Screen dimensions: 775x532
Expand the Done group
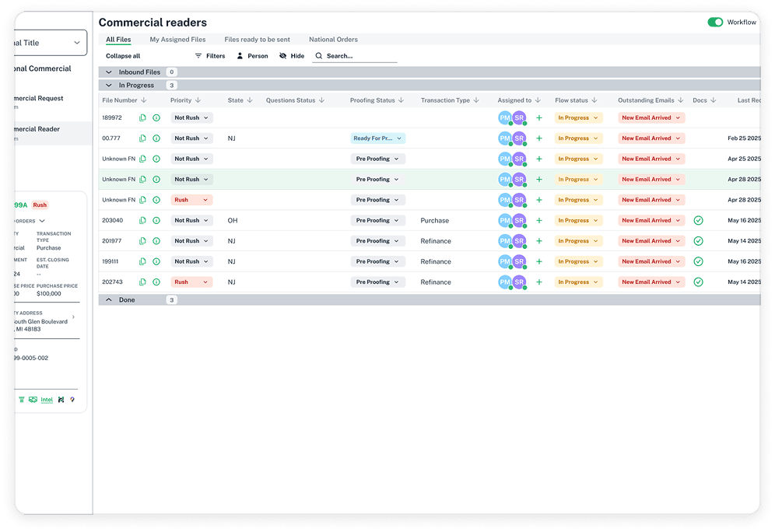click(x=109, y=300)
